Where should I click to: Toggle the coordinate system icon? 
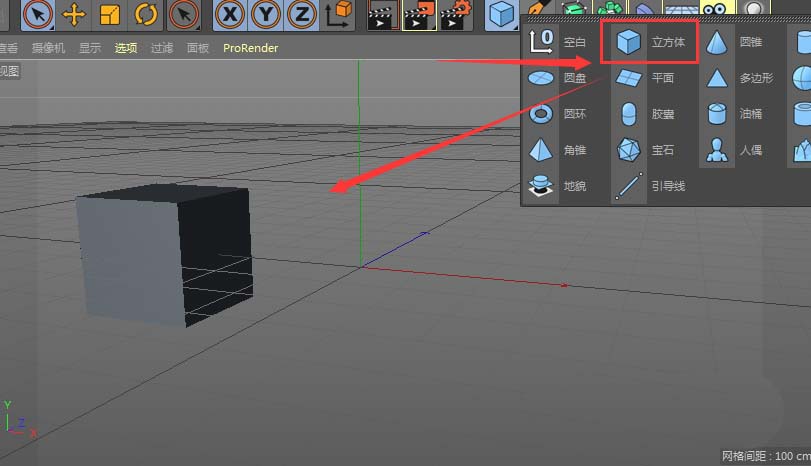338,14
